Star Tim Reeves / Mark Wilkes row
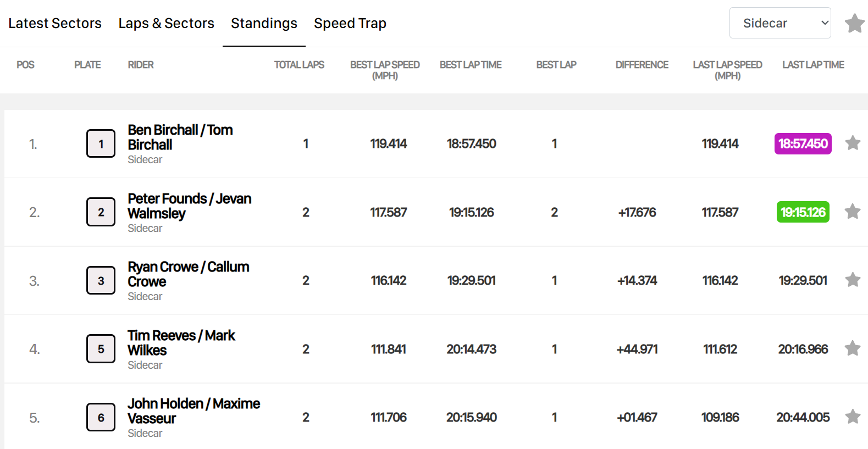 point(853,348)
